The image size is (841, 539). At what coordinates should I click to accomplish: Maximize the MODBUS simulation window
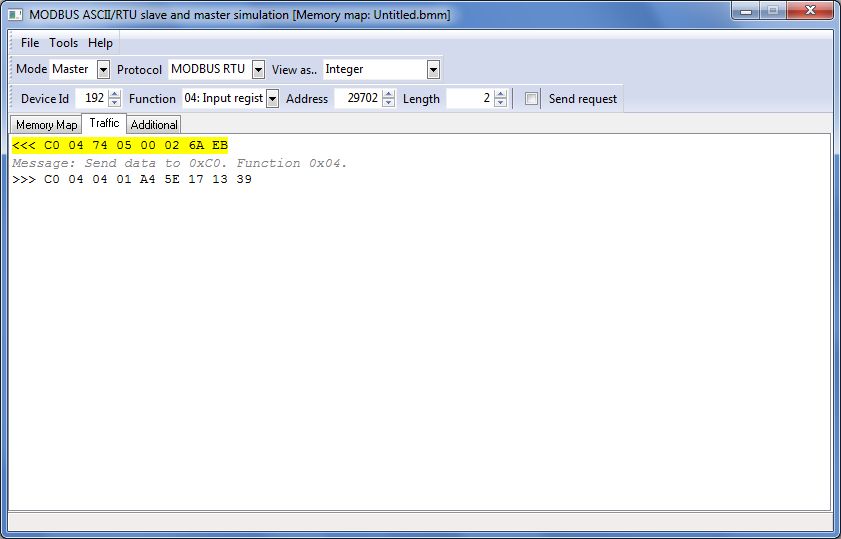coord(773,10)
